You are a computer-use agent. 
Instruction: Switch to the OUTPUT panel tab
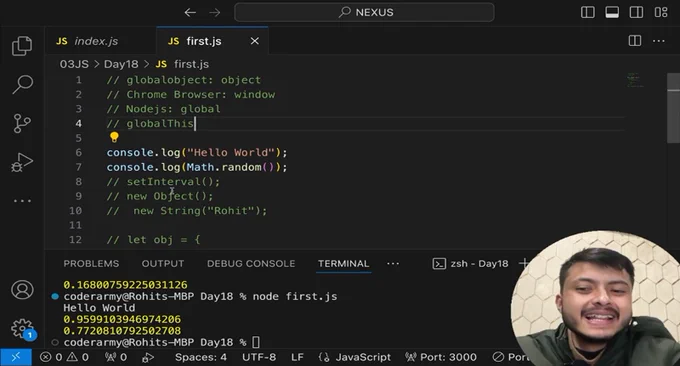click(163, 264)
